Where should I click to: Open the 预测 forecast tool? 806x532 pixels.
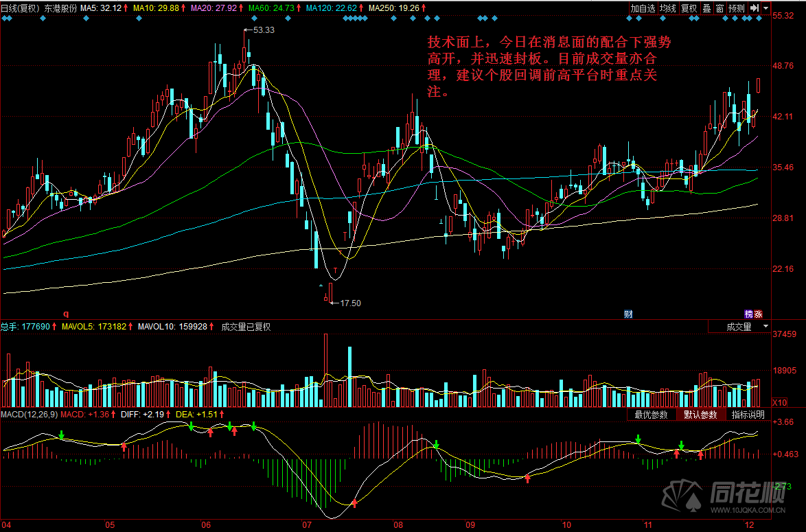pos(736,8)
